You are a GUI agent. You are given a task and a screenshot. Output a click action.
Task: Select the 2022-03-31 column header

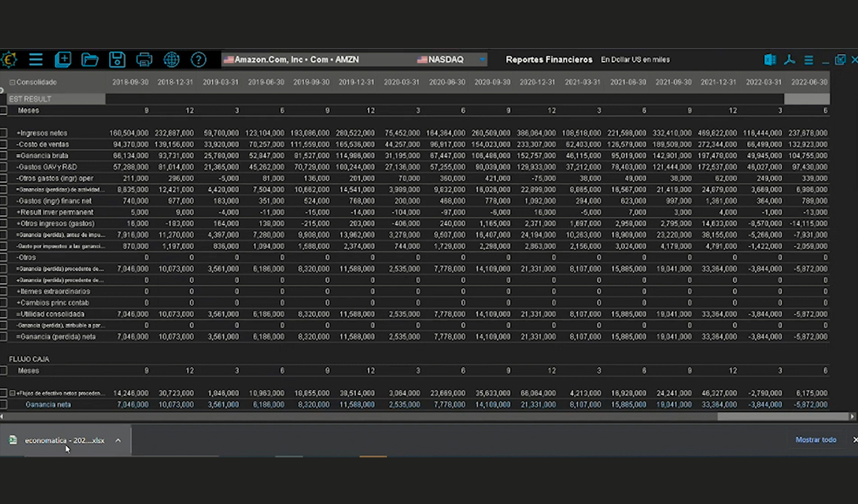pyautogui.click(x=764, y=83)
